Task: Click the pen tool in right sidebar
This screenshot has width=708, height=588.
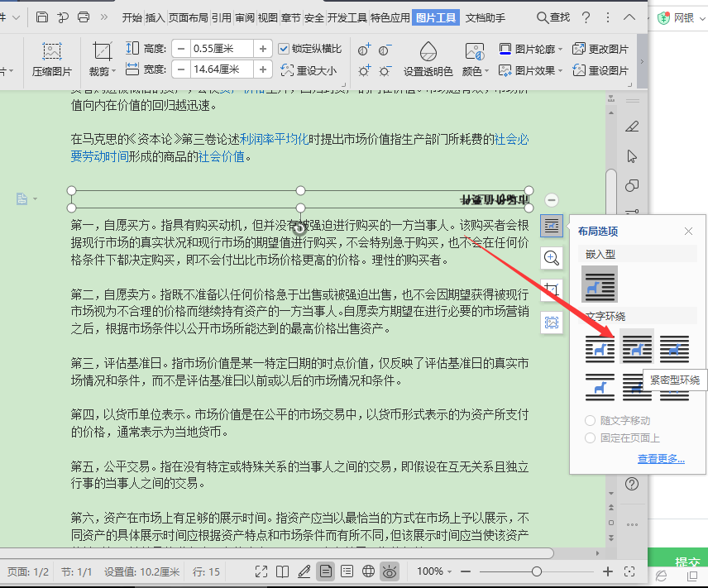Action: point(632,127)
